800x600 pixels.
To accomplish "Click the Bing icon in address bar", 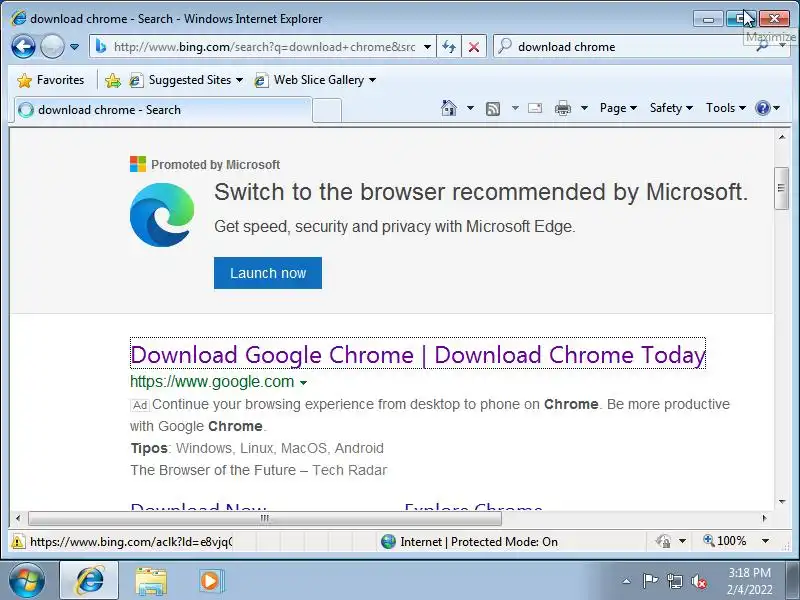I will click(101, 47).
